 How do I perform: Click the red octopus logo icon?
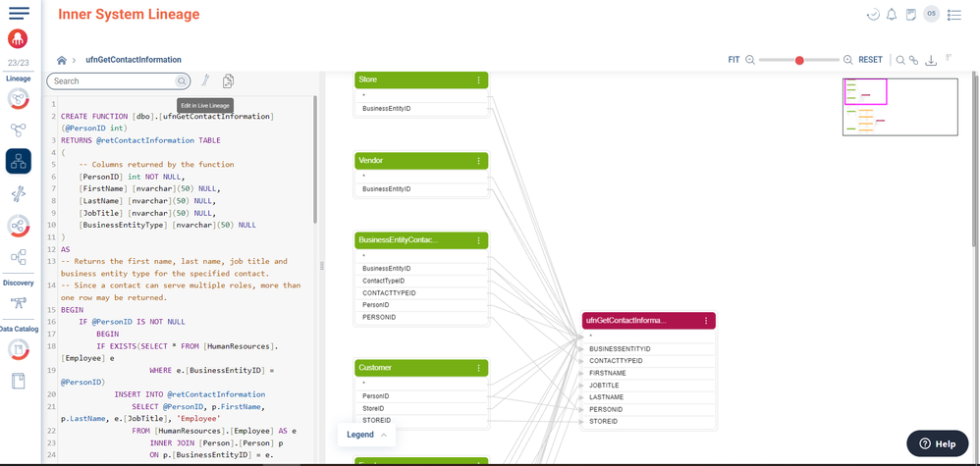(18, 38)
